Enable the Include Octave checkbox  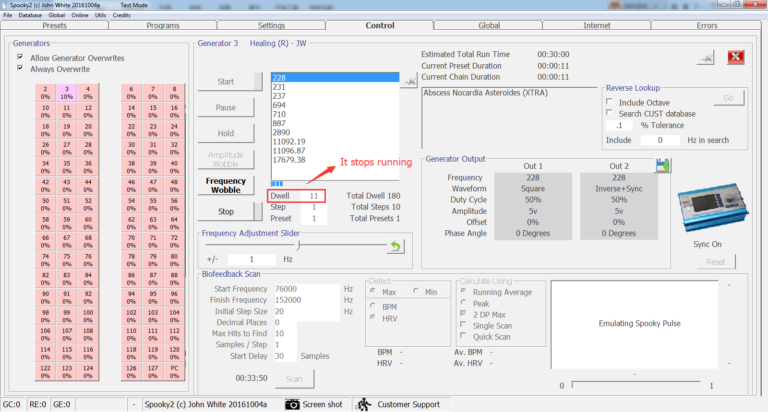click(610, 101)
